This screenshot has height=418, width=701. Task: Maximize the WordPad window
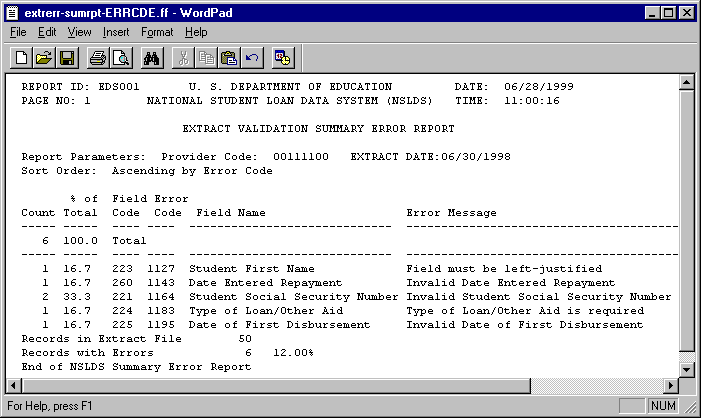(x=668, y=13)
